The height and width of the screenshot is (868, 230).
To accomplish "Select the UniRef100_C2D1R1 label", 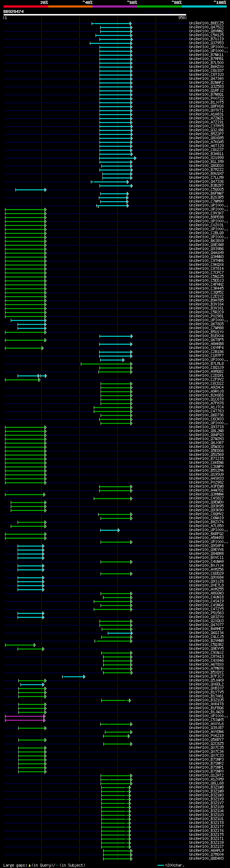I will coord(206,376).
